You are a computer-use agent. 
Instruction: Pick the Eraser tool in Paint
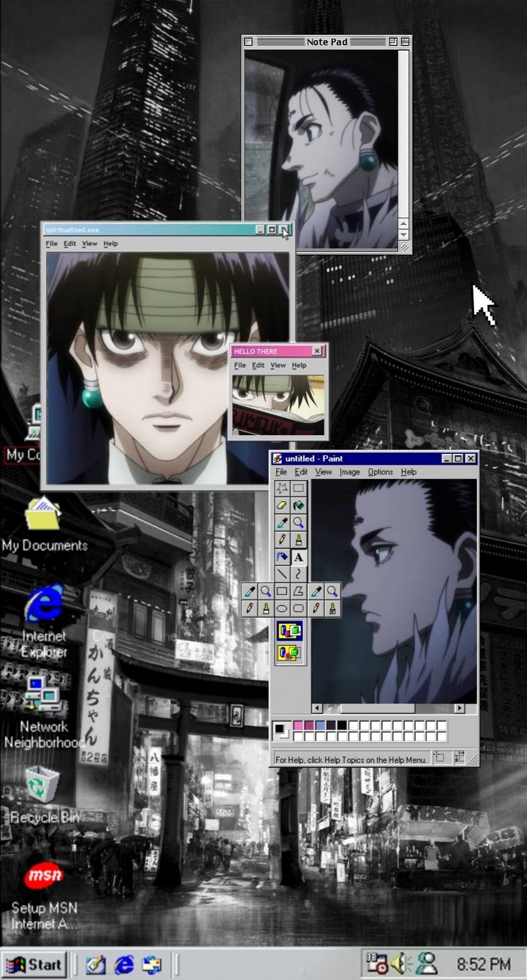(281, 506)
